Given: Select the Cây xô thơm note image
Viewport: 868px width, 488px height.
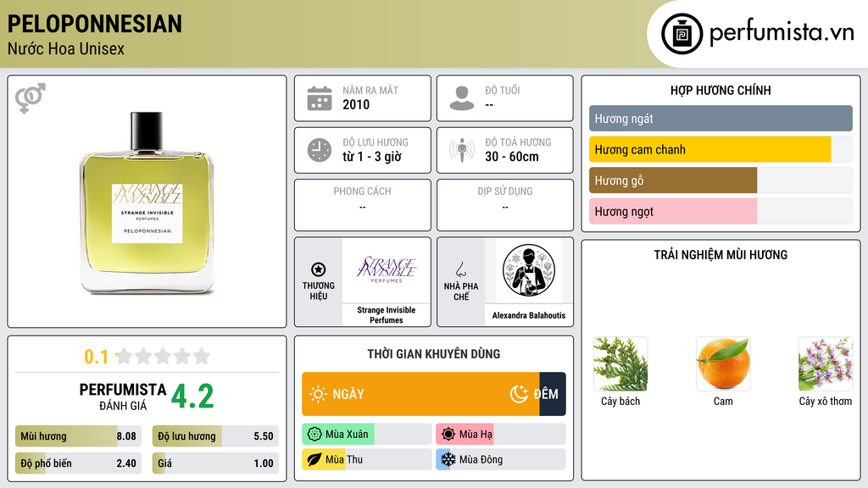Looking at the screenshot, I should 826,364.
